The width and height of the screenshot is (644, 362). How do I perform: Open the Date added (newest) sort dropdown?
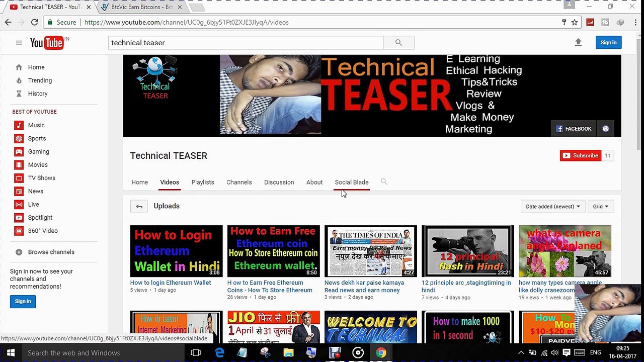click(x=552, y=206)
